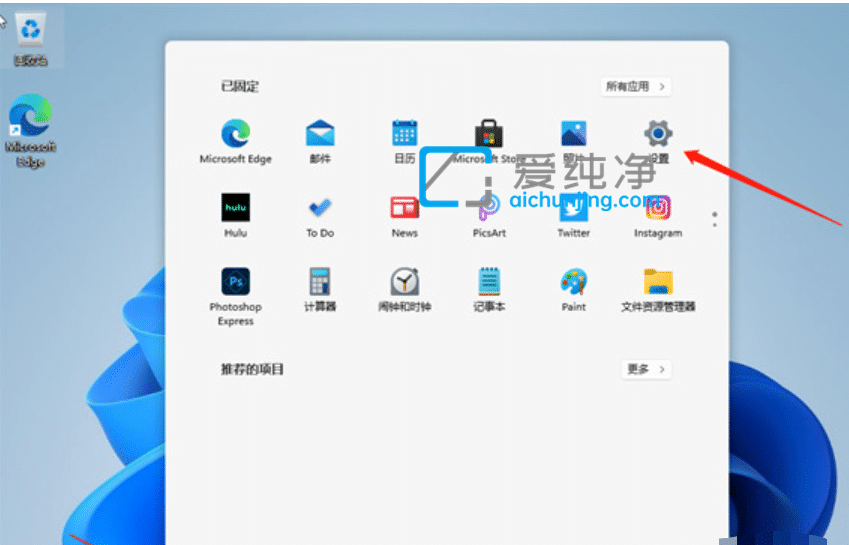Launch the Hulu app
The width and height of the screenshot is (849, 545).
(236, 207)
